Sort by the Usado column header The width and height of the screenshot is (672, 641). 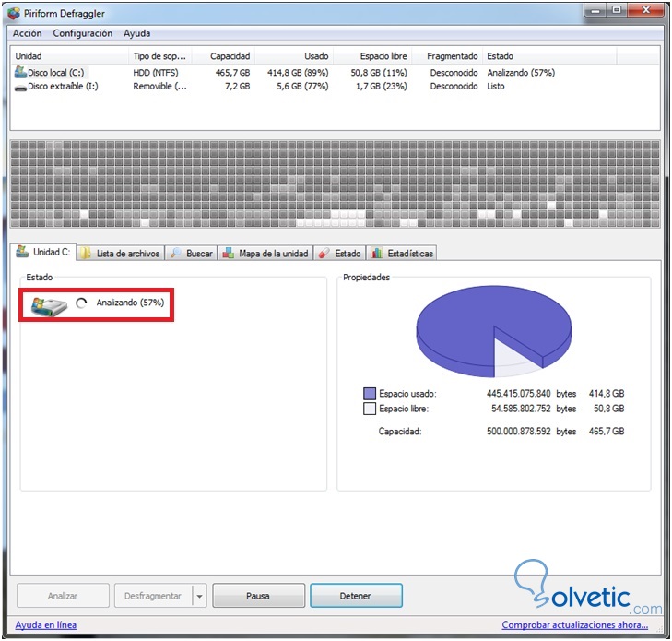coord(294,56)
